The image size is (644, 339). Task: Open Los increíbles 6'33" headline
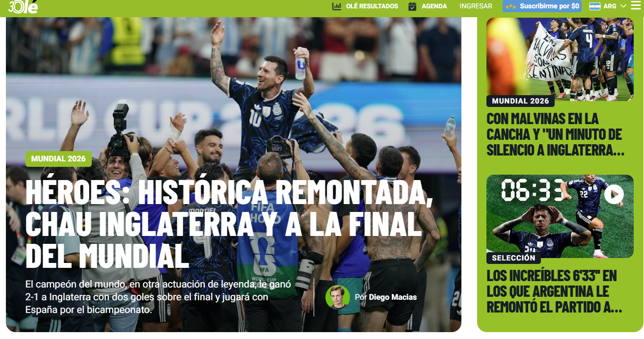click(x=554, y=291)
